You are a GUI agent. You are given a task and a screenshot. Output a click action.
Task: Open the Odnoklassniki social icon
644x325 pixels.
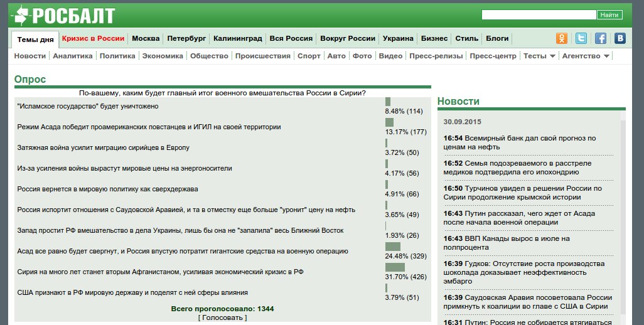(x=561, y=38)
